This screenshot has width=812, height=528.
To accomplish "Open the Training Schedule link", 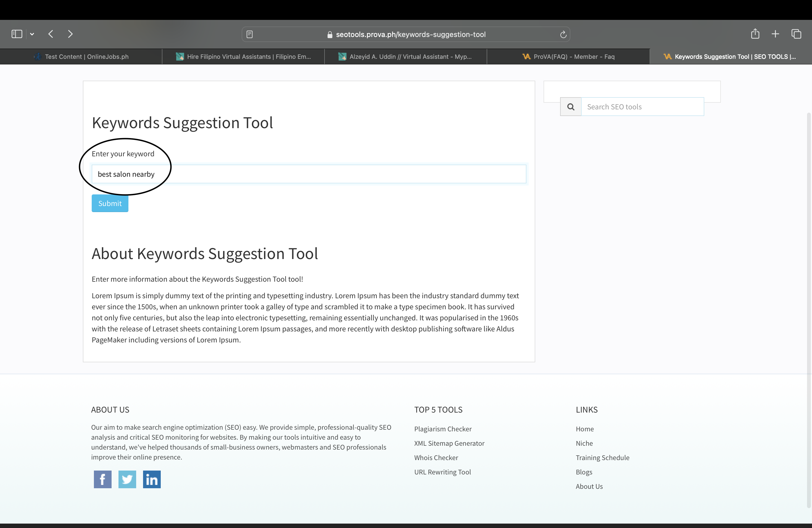I will pos(603,457).
